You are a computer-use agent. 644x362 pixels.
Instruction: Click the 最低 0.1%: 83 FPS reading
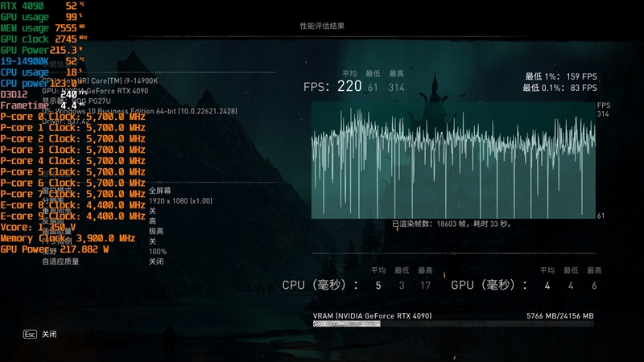[559, 88]
